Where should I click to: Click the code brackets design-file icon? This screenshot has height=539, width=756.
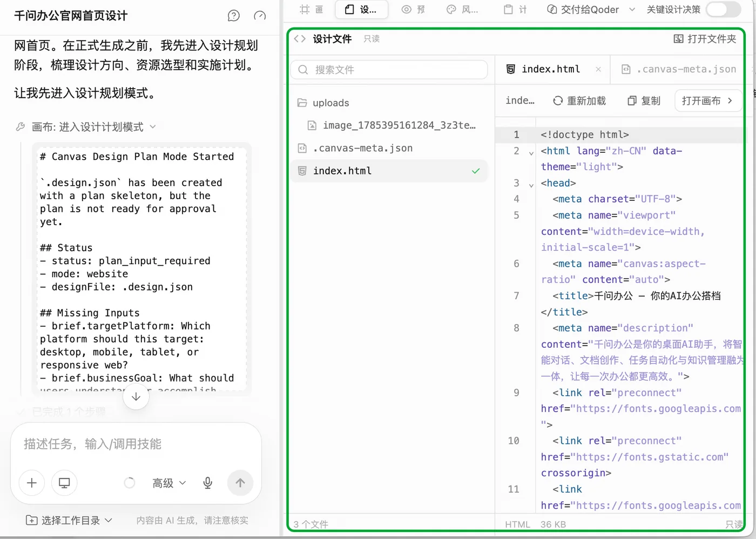point(300,39)
